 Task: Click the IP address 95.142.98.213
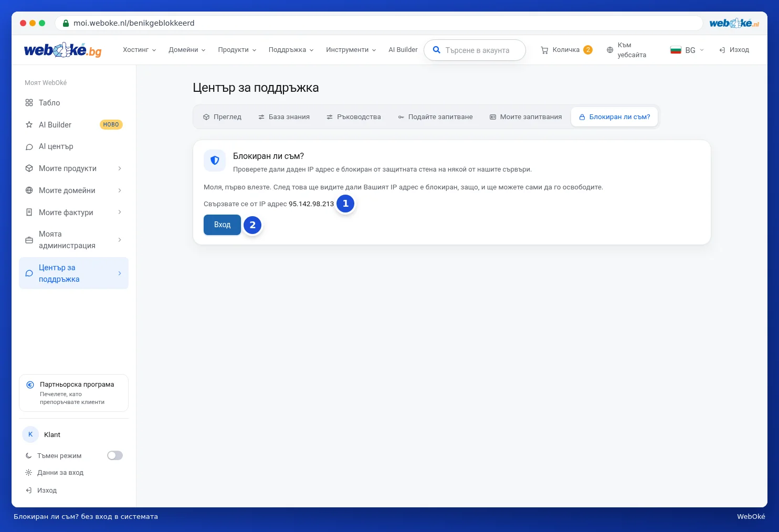(x=311, y=204)
